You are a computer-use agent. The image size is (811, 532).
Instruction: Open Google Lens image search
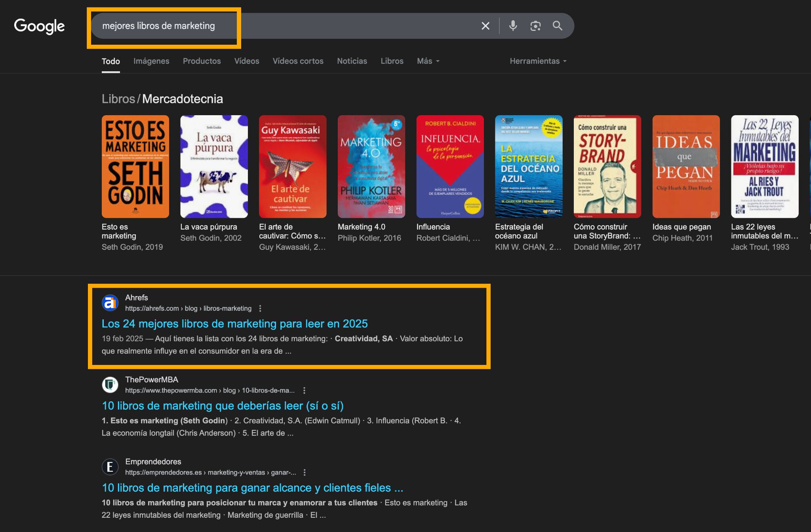tap(535, 26)
